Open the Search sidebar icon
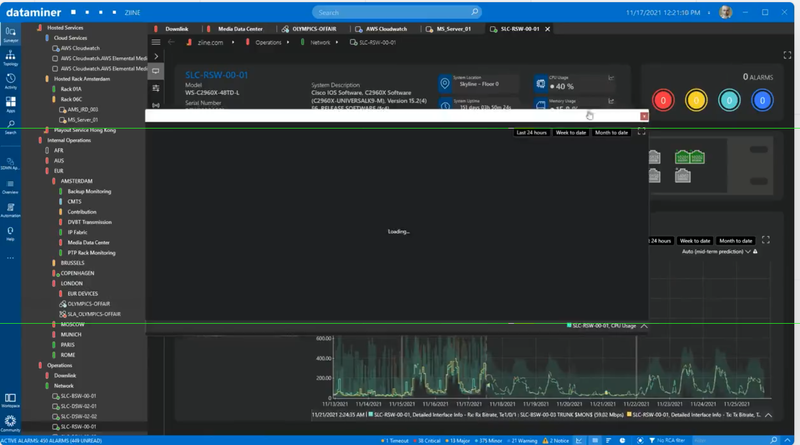The height and width of the screenshot is (445, 800). 10,127
